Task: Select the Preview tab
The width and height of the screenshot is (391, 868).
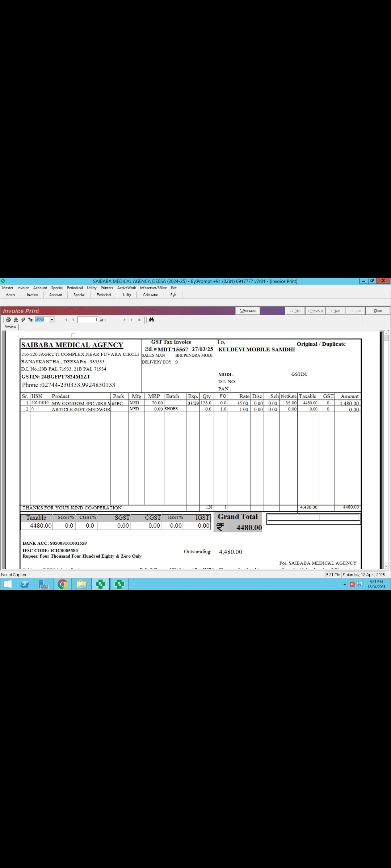Action: point(10,327)
